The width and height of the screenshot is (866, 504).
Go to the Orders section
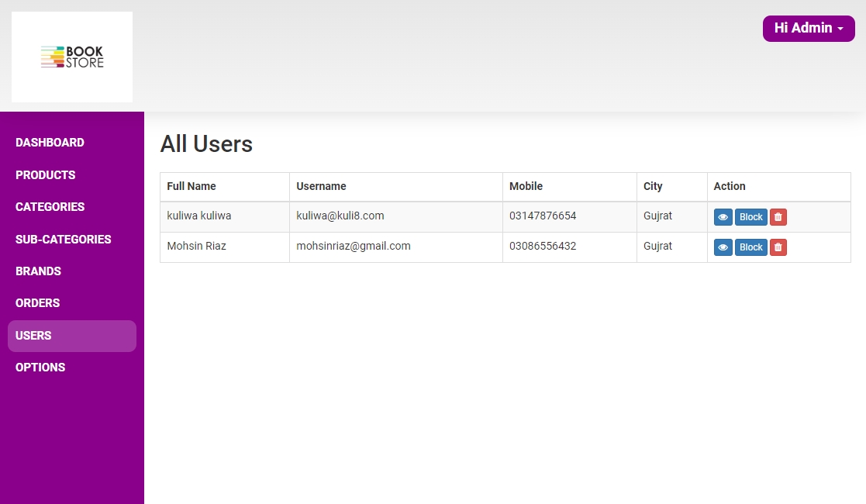click(38, 303)
